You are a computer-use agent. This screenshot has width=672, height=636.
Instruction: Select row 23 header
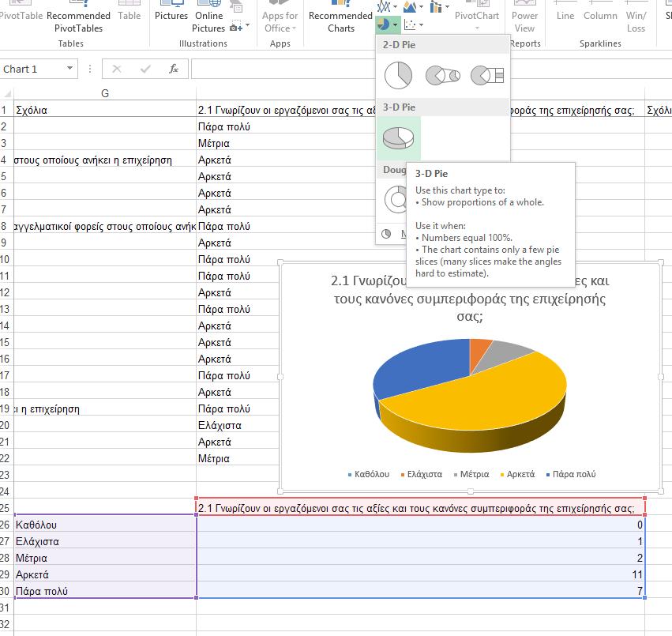(6, 475)
